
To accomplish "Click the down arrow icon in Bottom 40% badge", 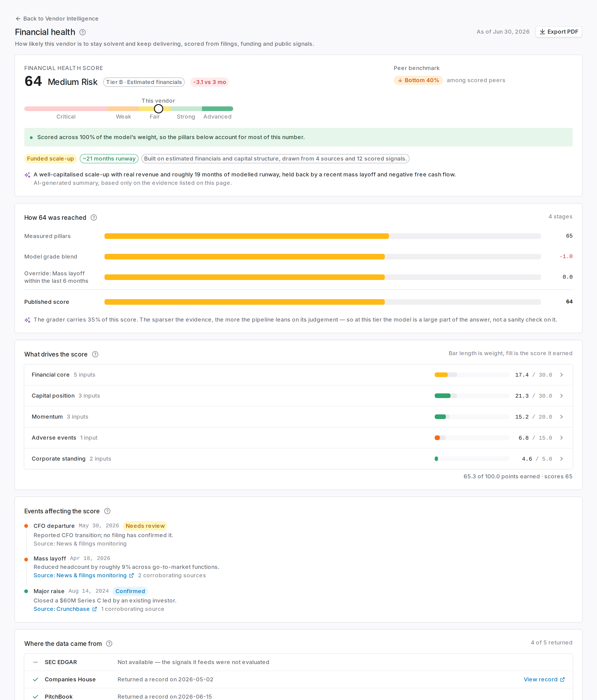I will coord(400,80).
